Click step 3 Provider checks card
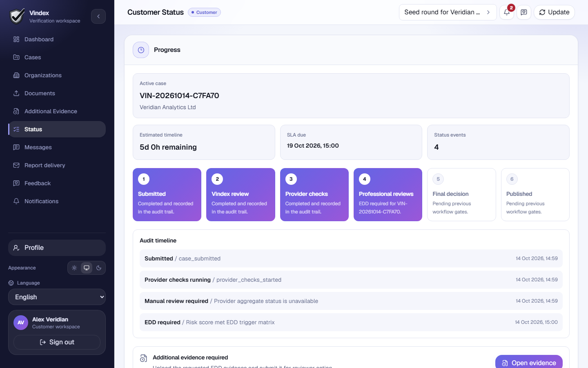 pyautogui.click(x=314, y=195)
